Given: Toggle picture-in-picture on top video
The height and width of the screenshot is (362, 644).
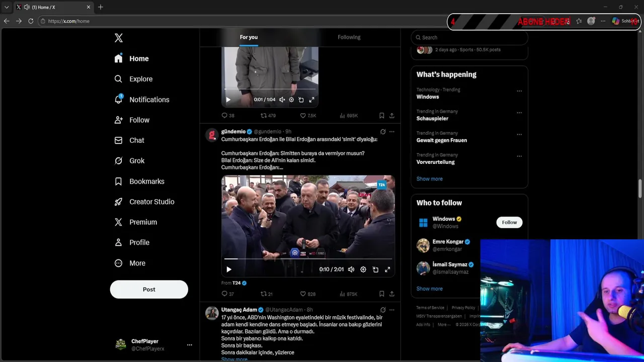Looking at the screenshot, I should [x=301, y=100].
